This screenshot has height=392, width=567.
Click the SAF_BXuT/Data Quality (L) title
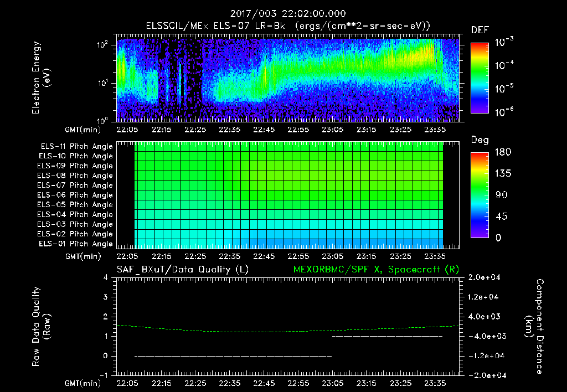click(x=183, y=270)
